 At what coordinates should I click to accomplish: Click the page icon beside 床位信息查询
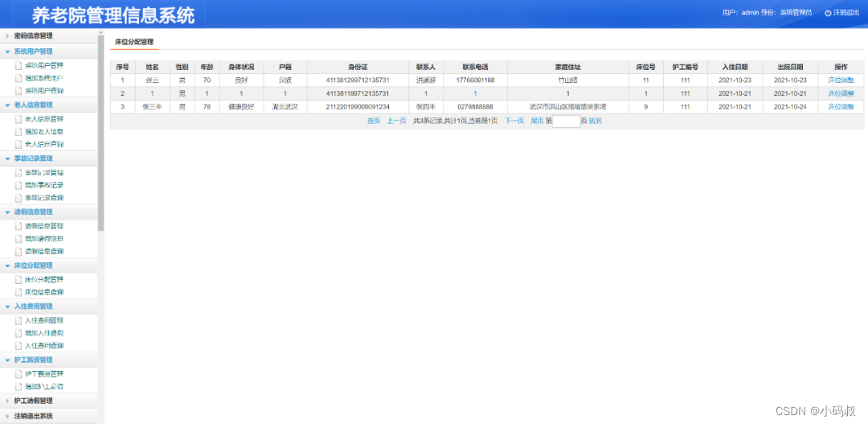click(x=18, y=292)
